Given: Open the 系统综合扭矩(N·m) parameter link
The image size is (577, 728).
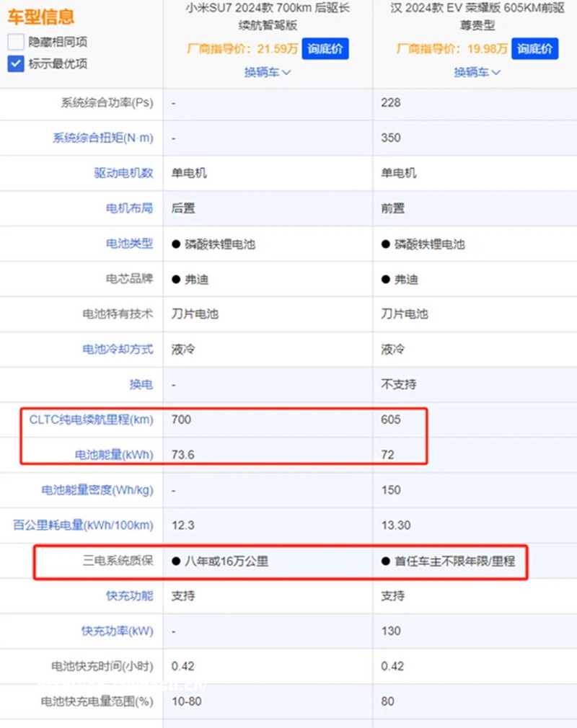Looking at the screenshot, I should [x=103, y=138].
